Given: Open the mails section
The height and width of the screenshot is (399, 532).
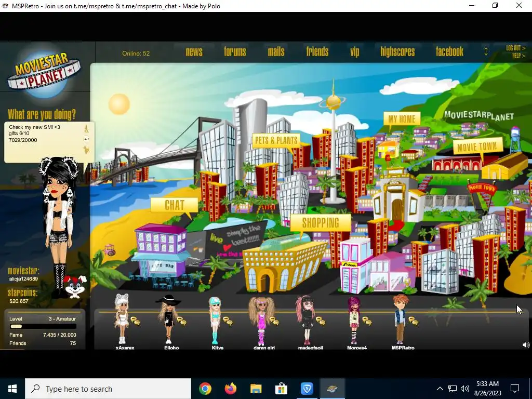Looking at the screenshot, I should pos(276,51).
